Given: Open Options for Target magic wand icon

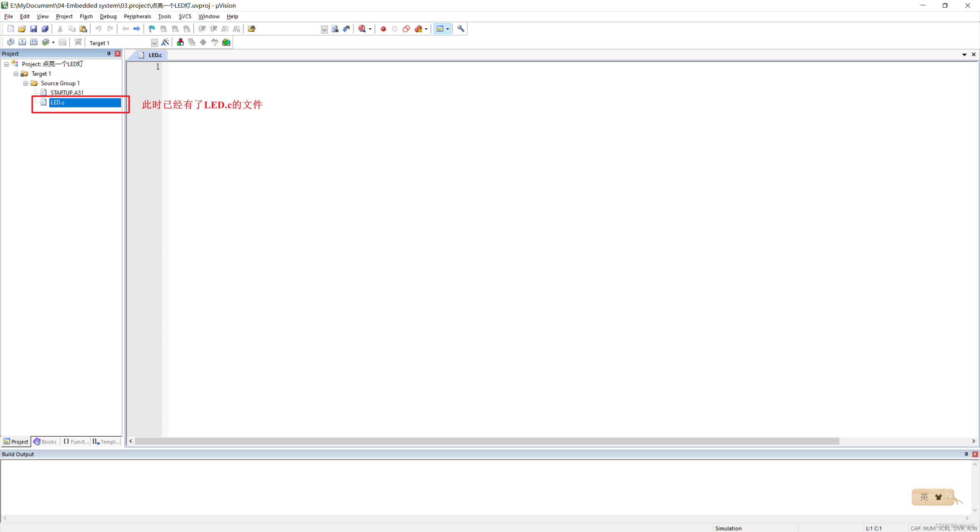Looking at the screenshot, I should tap(165, 42).
